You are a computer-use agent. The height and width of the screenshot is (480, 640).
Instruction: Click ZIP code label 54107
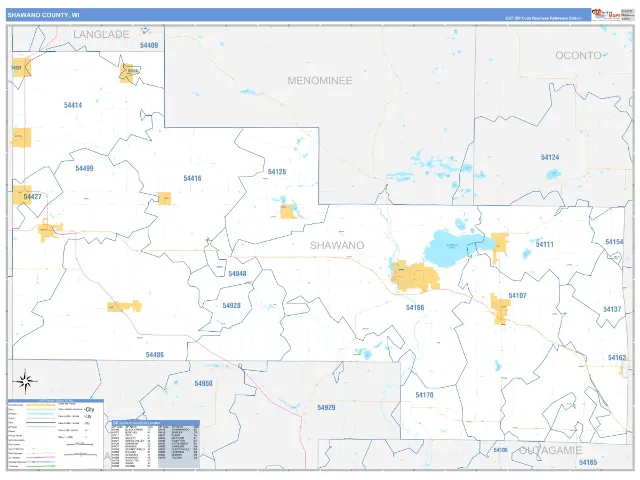coord(517,296)
